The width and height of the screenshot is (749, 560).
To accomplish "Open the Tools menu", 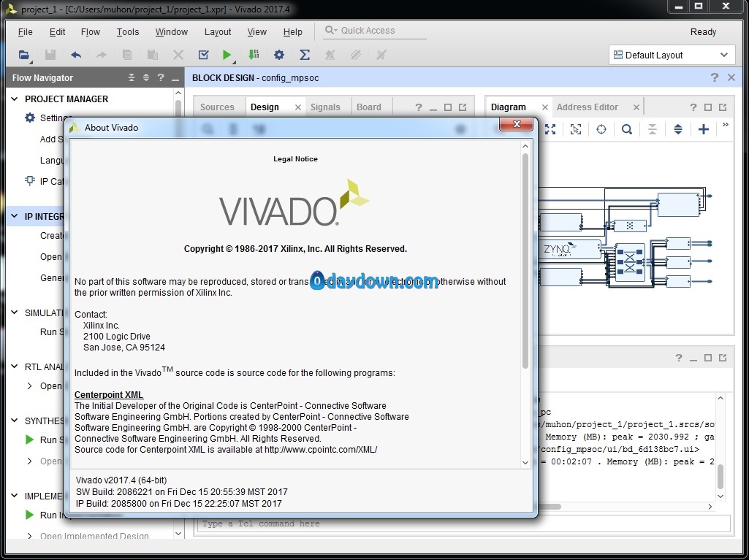I will point(128,31).
